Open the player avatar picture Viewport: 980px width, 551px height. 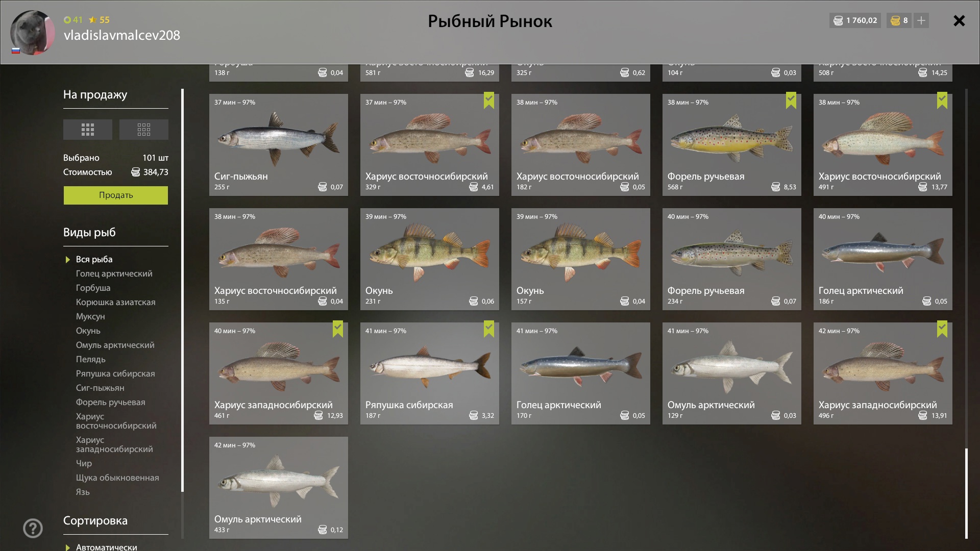[x=33, y=32]
